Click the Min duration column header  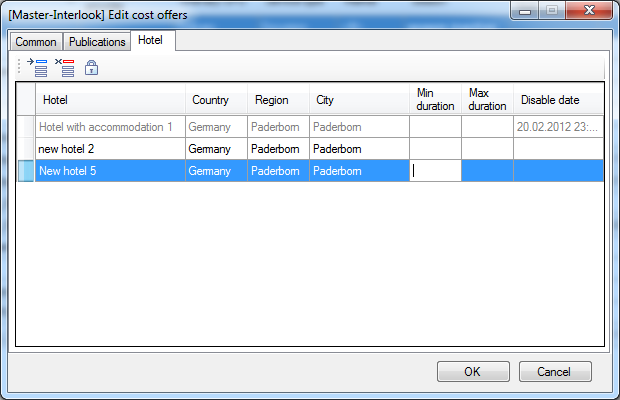435,100
